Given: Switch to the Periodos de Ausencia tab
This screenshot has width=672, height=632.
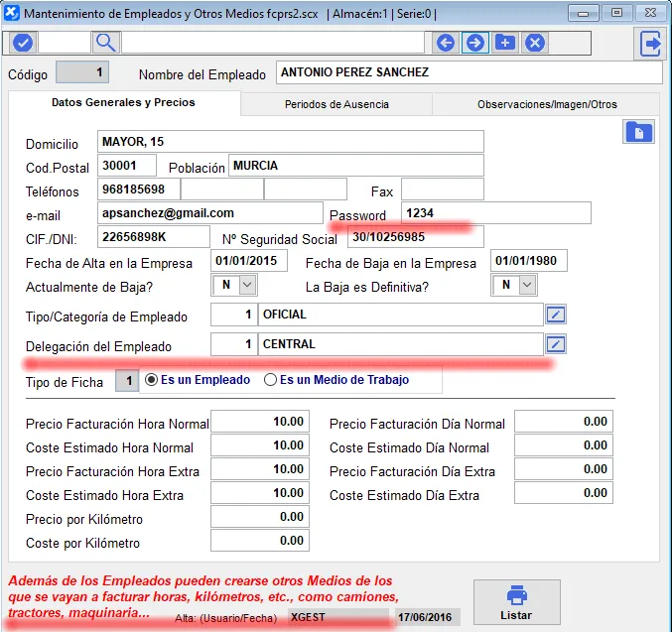Looking at the screenshot, I should [336, 104].
